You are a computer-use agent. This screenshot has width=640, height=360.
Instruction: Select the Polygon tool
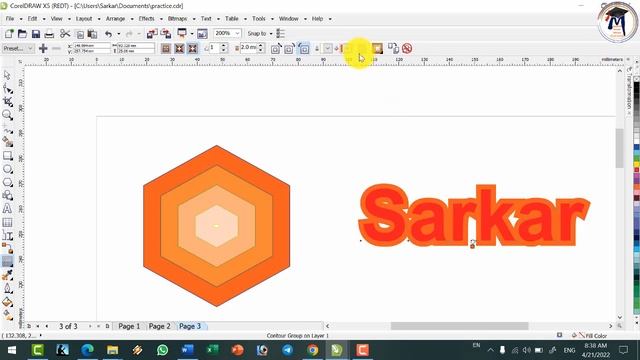point(7,182)
